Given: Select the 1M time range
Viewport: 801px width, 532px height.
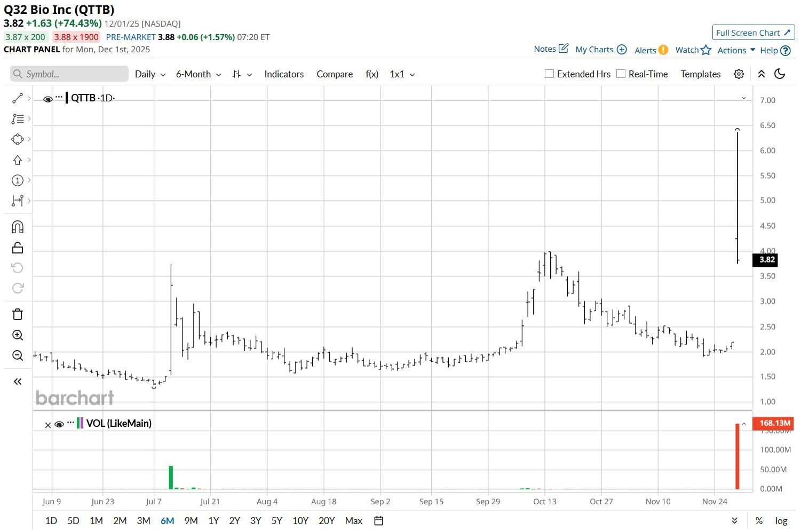Looking at the screenshot, I should click(96, 521).
